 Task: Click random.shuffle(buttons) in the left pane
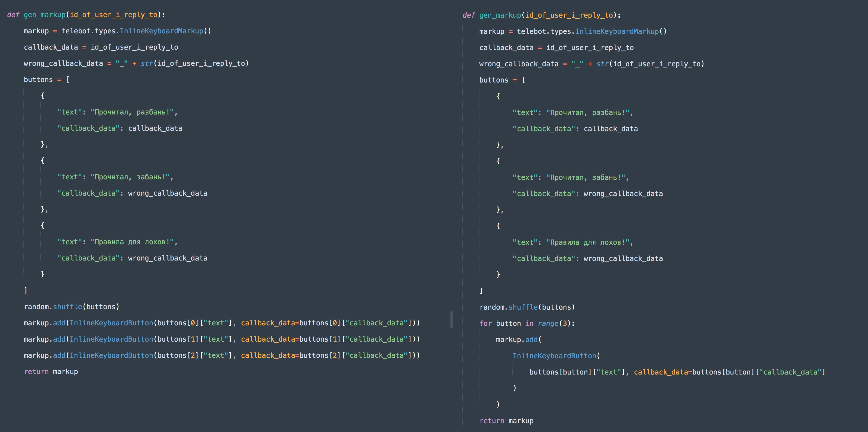click(x=72, y=307)
